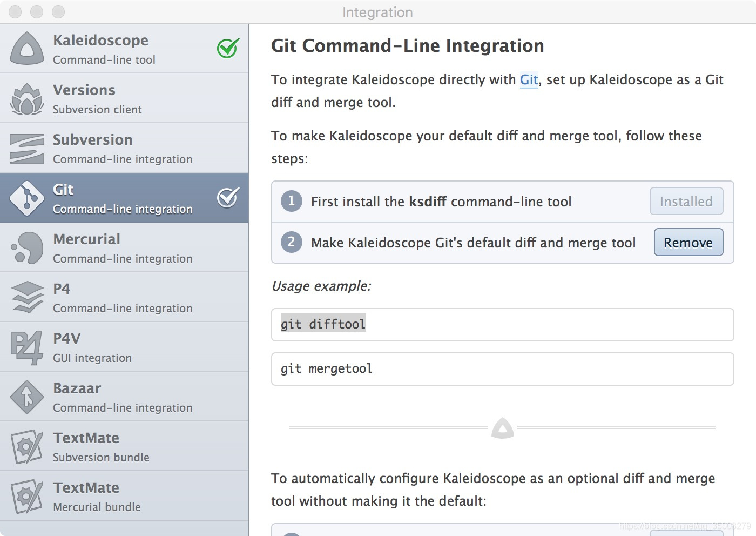Click the step 1 number badge
Screen dimensions: 756x536
click(x=292, y=202)
